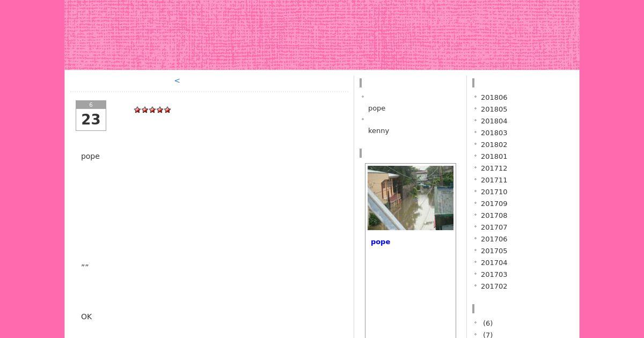
Task: Open the 201801 archive
Action: (494, 157)
